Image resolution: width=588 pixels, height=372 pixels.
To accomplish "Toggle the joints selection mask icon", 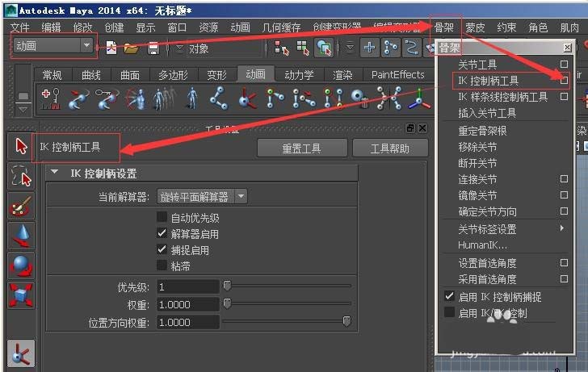I will [390, 48].
